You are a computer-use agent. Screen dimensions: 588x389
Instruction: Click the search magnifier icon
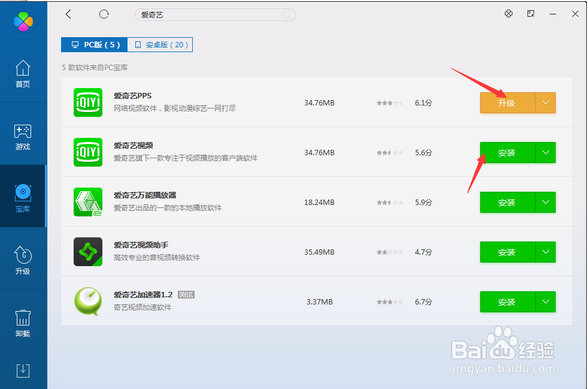click(287, 14)
